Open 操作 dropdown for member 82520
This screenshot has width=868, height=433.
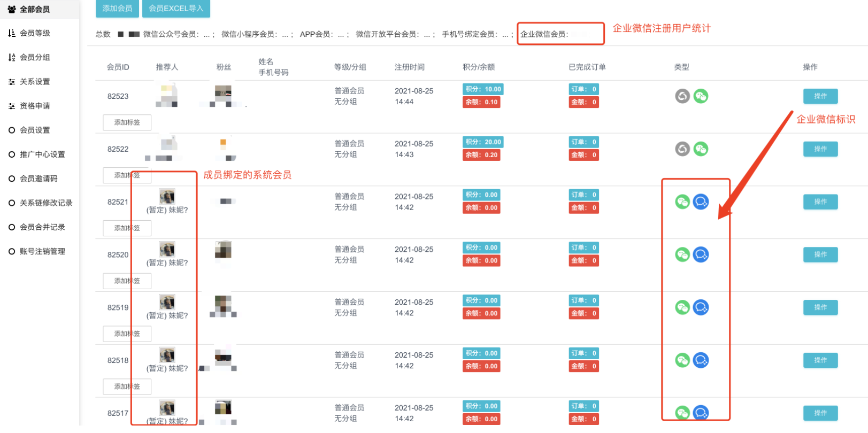(820, 254)
